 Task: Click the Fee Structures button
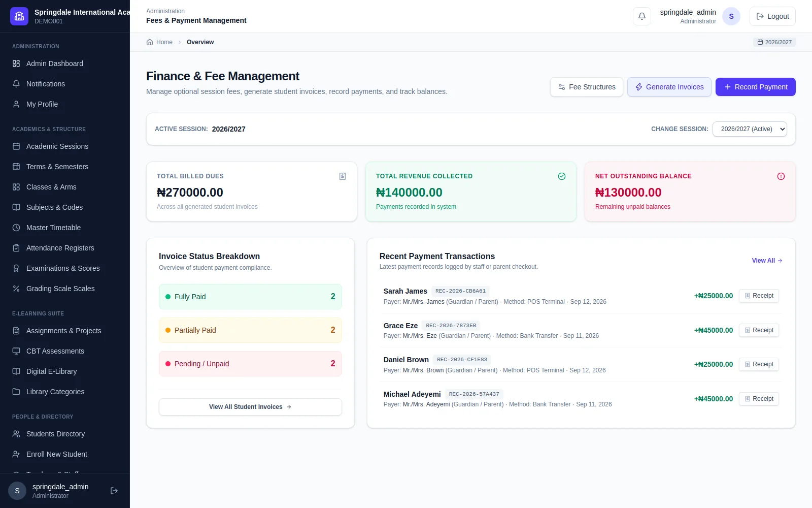[587, 87]
